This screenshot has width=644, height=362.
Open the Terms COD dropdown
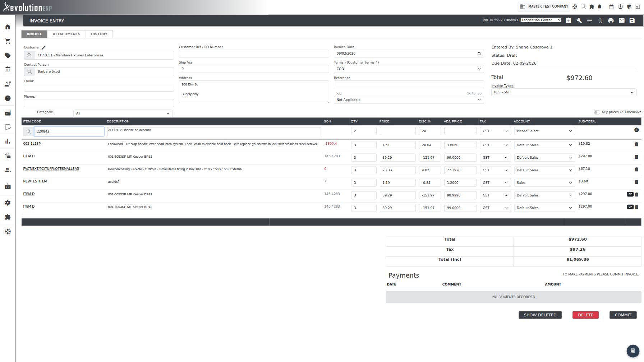point(409,69)
